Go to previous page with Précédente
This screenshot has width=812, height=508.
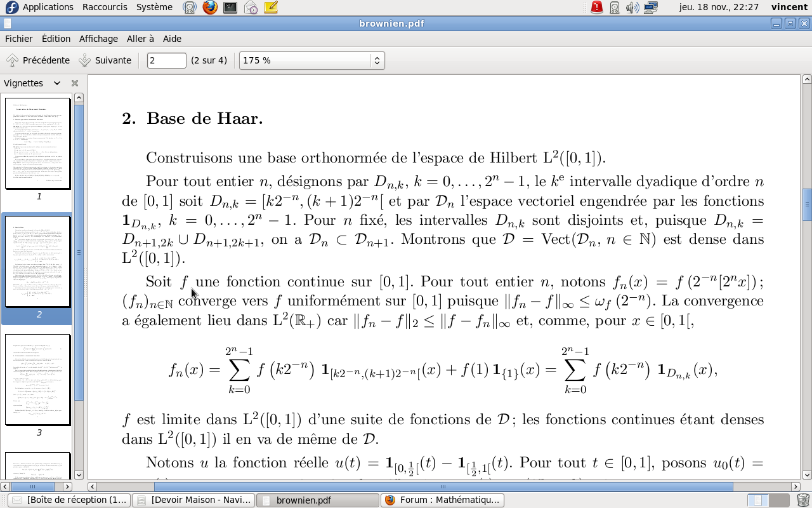click(38, 60)
